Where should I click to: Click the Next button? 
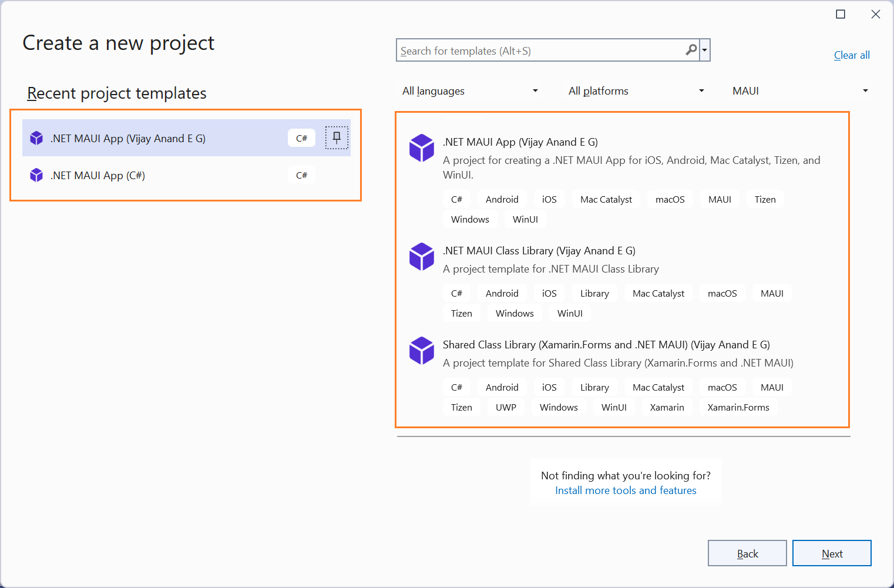click(x=832, y=553)
